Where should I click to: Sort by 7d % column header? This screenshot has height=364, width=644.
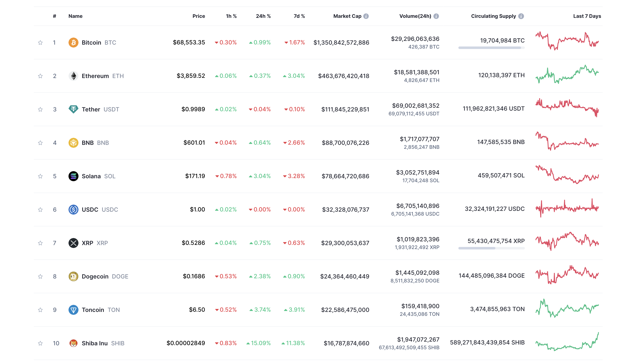tap(299, 16)
